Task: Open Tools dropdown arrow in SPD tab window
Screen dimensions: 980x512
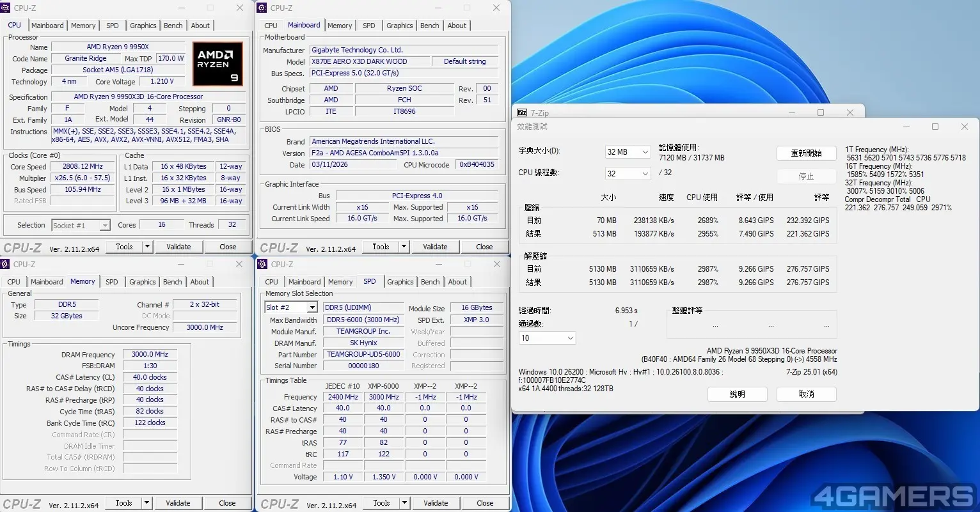Action: pos(404,503)
